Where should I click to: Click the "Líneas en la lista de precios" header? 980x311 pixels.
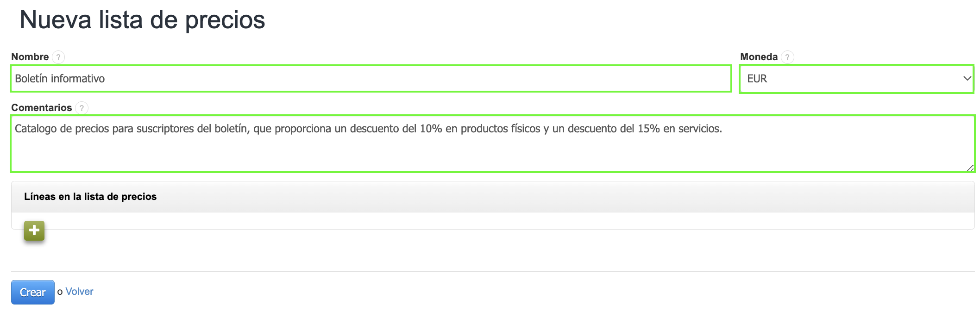[90, 197]
